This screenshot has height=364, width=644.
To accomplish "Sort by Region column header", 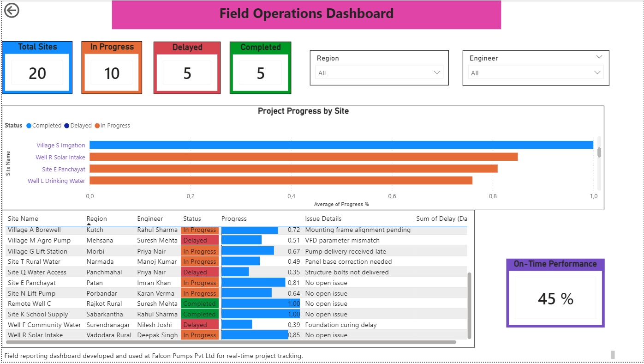I will [x=96, y=218].
